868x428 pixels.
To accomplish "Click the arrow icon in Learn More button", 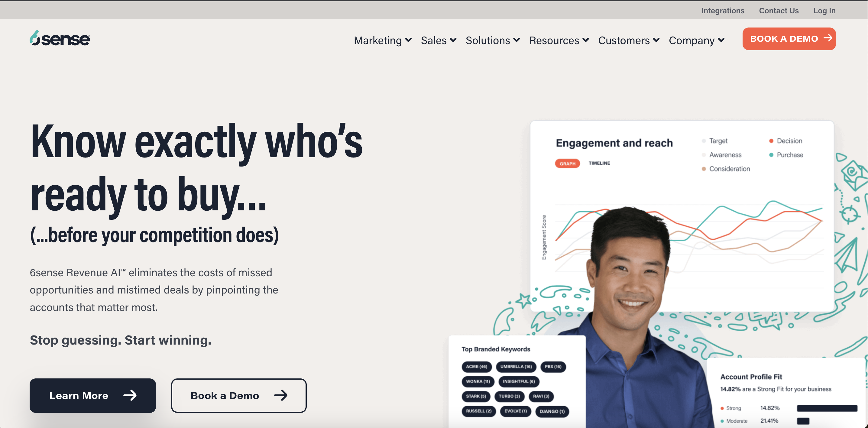I will 130,395.
